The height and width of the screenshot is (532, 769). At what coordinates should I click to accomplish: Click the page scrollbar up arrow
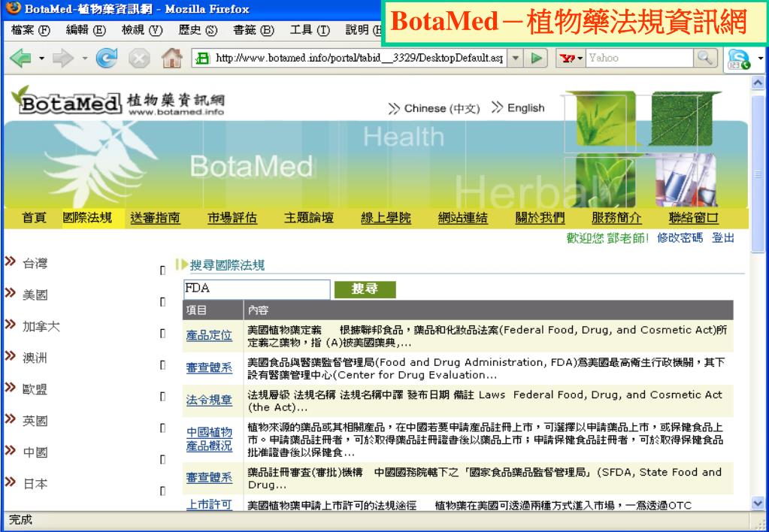point(758,83)
